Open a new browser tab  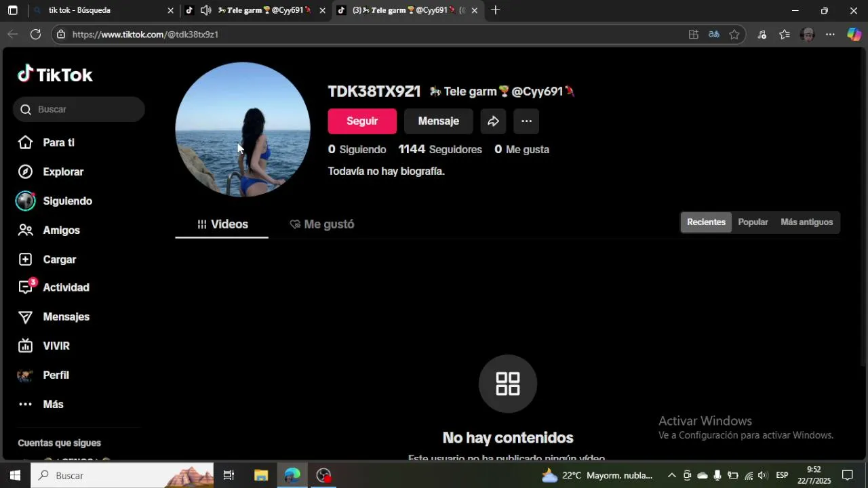pos(496,10)
